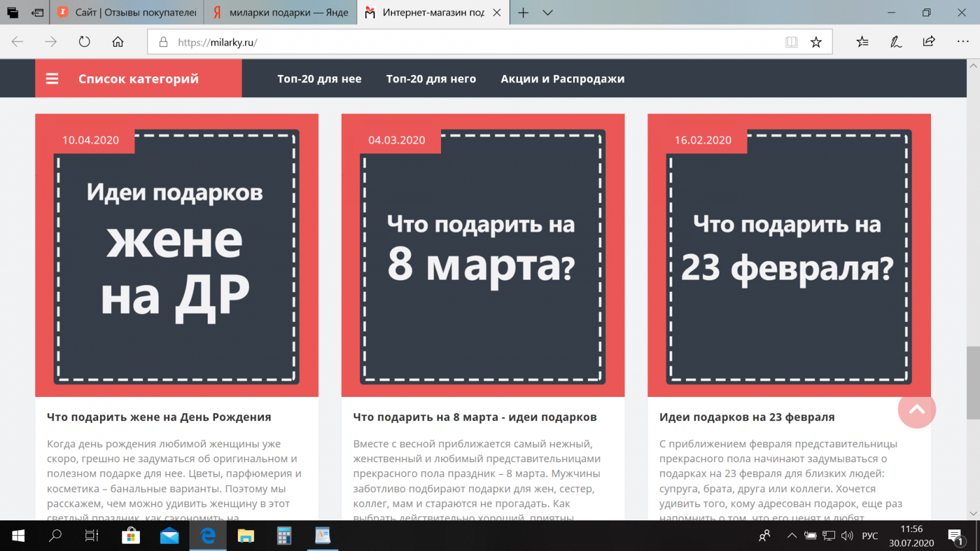Viewport: 980px width, 551px height.
Task: Open the hamburger category list icon
Action: 52,79
